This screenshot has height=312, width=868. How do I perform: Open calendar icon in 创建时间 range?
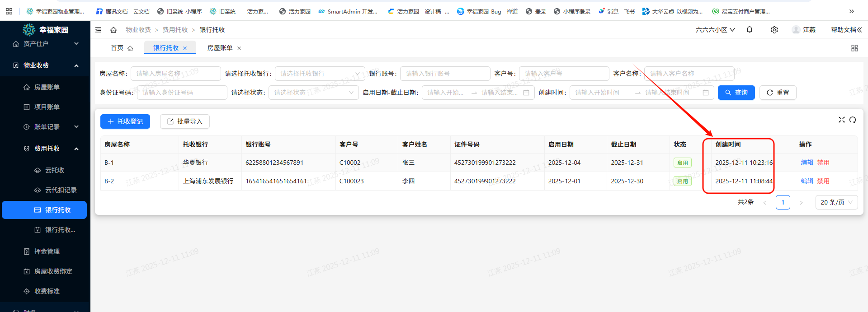point(706,93)
